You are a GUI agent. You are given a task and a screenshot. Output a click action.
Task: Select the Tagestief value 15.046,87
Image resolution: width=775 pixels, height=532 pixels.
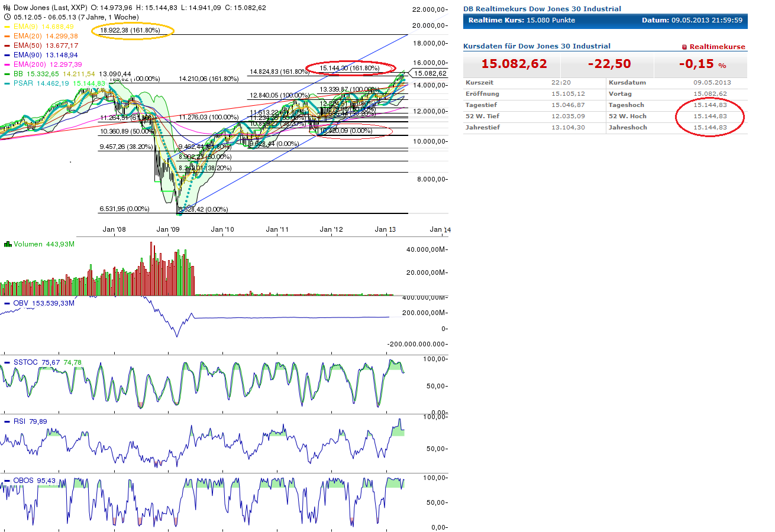[x=567, y=105]
